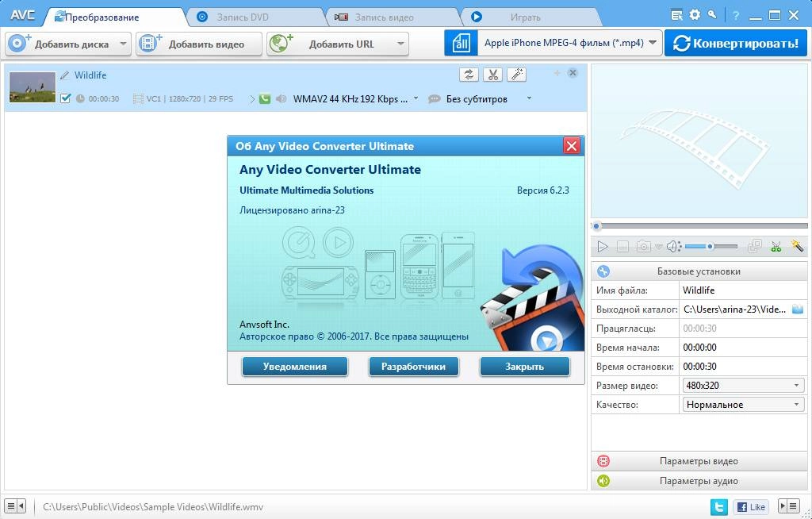Screen dimensions: 812x519
Task: Click the Wildlife video thumbnail
Action: (32, 87)
